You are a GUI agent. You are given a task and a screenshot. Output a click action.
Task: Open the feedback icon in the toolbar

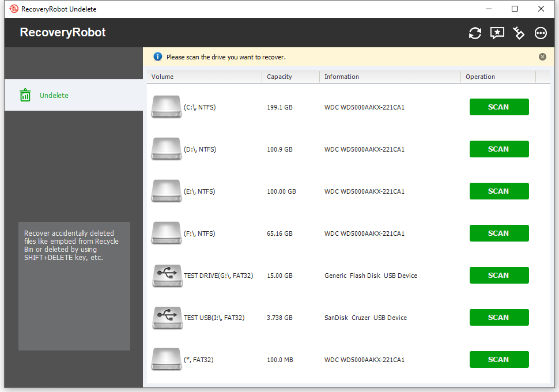496,33
